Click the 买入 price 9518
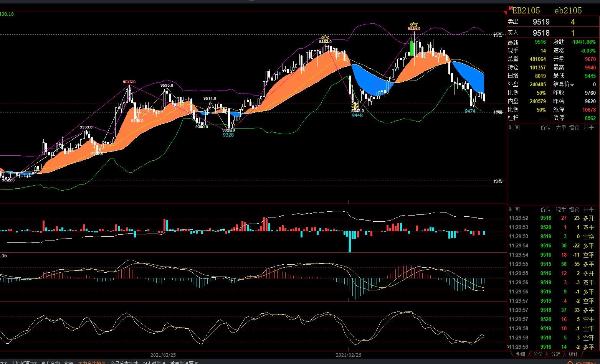This screenshot has width=600, height=364. pos(541,33)
